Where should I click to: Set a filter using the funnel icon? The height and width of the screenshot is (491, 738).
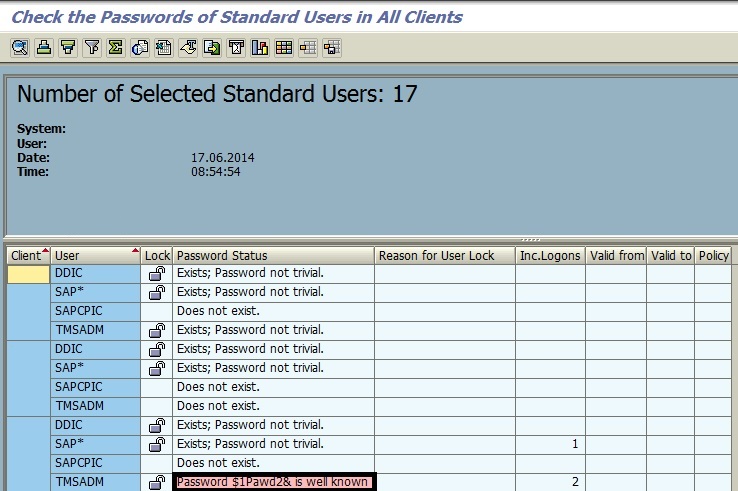pos(92,48)
